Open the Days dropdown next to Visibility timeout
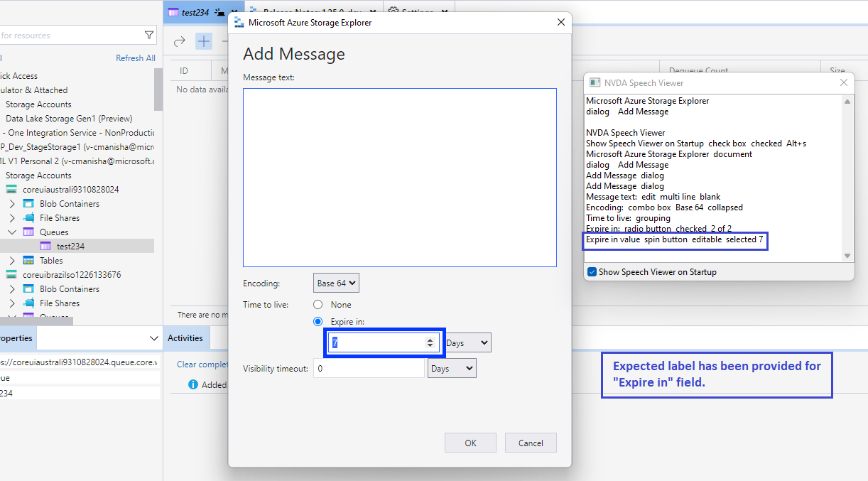Screen dimensions: 868x481 (x=452, y=367)
